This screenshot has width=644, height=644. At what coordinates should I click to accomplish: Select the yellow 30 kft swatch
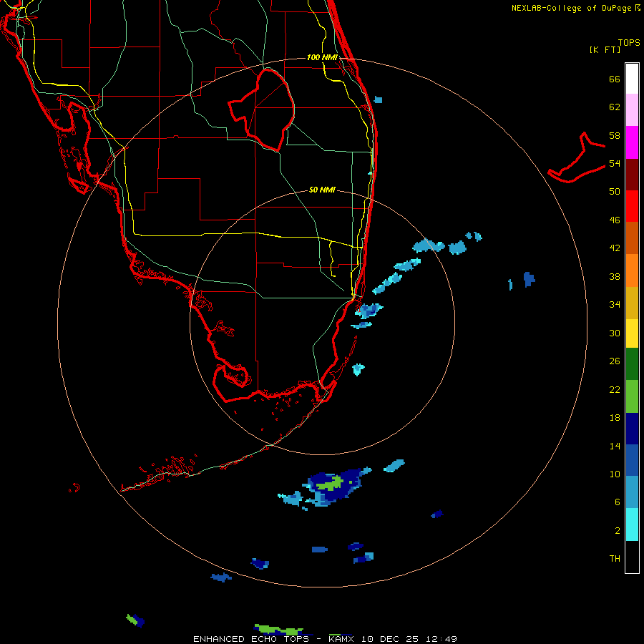pyautogui.click(x=632, y=333)
